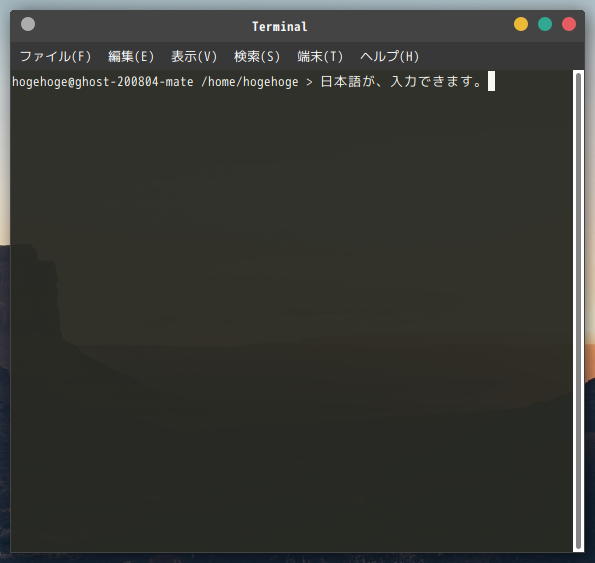Open the ヘルプ(H) menu
The width and height of the screenshot is (595, 563).
[389, 57]
